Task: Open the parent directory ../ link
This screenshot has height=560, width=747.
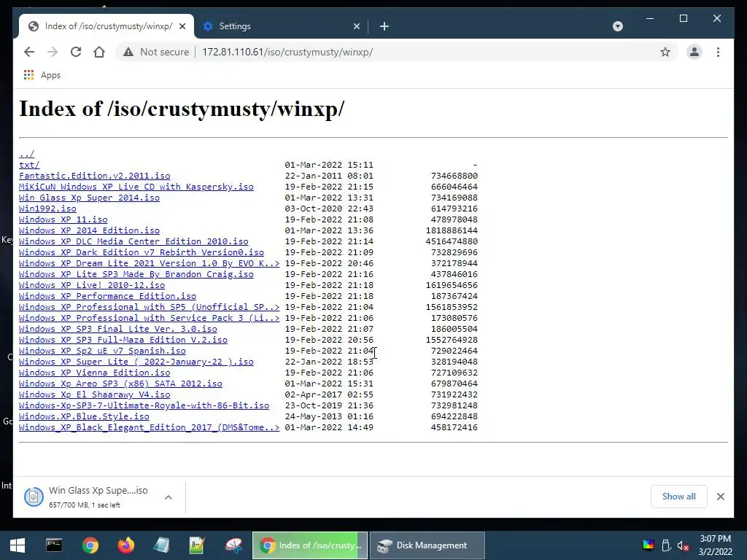Action: pos(27,154)
